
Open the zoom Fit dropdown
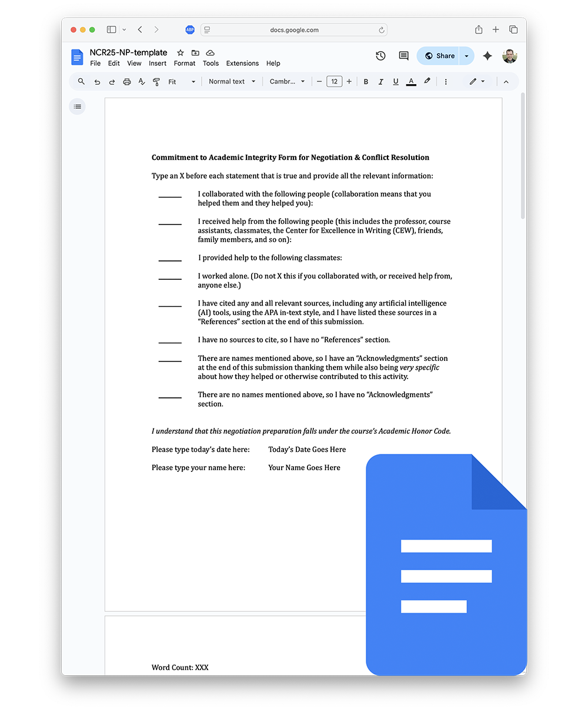click(182, 82)
